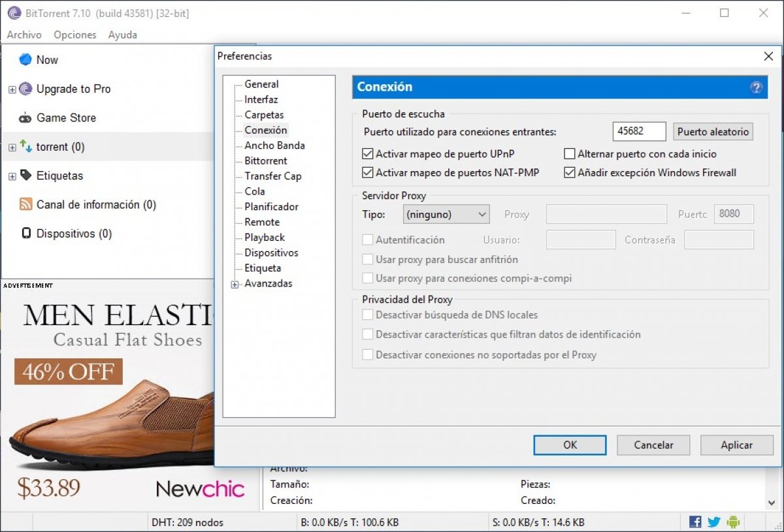Click the OK button
The height and width of the screenshot is (532, 784).
(x=570, y=445)
